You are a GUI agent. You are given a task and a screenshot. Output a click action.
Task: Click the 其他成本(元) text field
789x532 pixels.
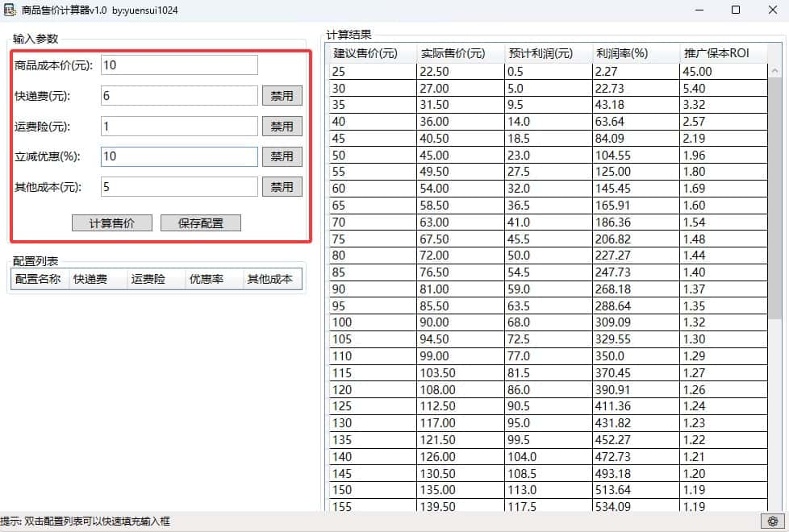(x=178, y=187)
